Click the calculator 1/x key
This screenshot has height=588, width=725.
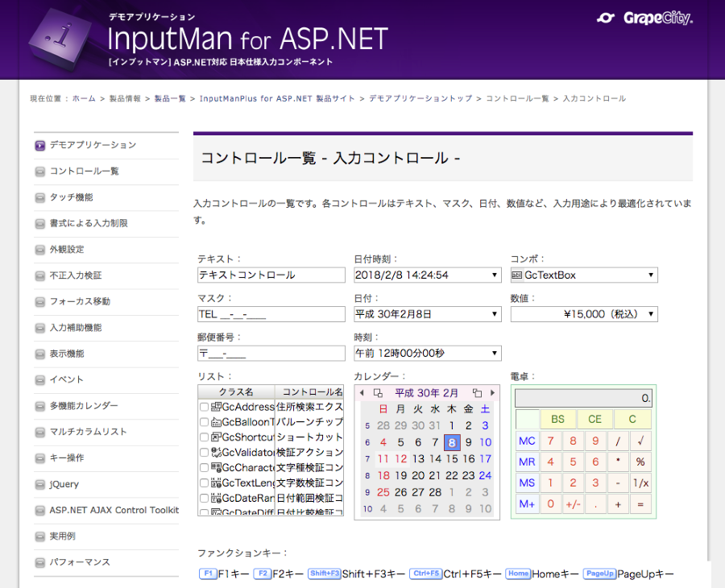coord(640,483)
